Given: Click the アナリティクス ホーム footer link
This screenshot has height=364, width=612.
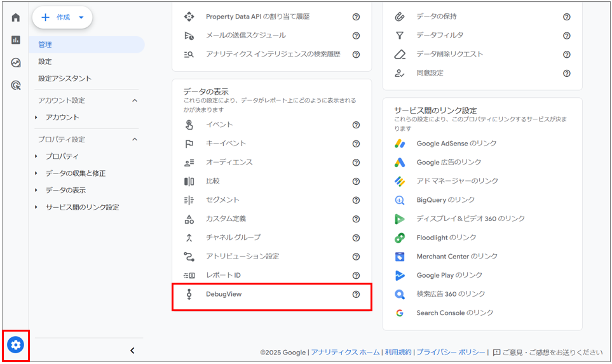Looking at the screenshot, I should point(346,353).
